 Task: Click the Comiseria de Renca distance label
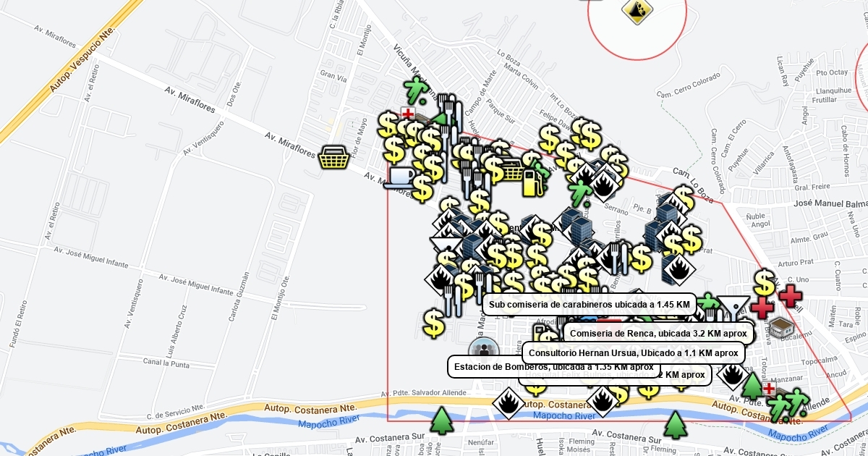658,333
